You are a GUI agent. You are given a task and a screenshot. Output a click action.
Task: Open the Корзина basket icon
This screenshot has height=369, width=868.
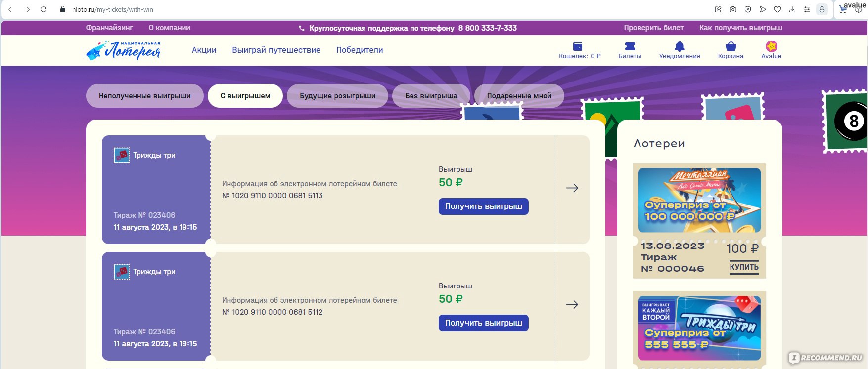(x=731, y=46)
